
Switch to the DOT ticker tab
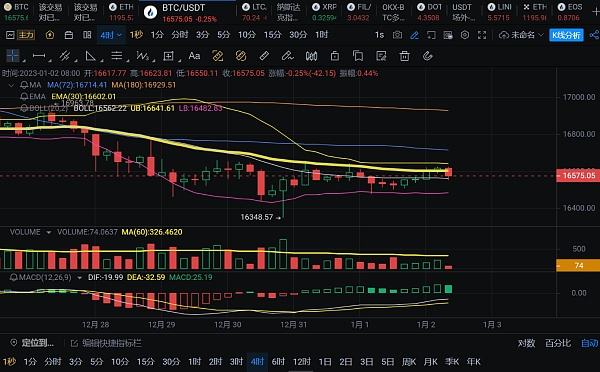click(429, 12)
